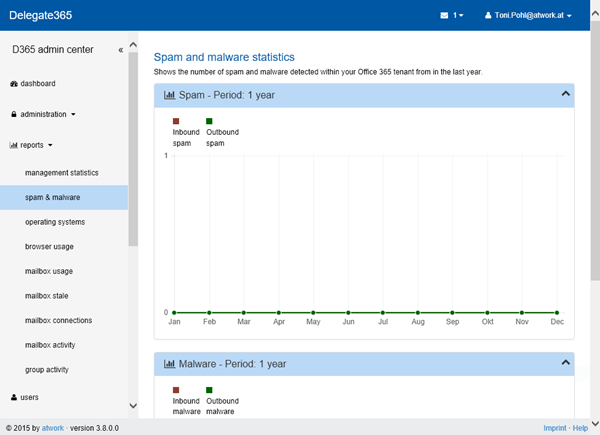Toggle Outbound spam legend series
The width and height of the screenshot is (600, 435).
click(222, 137)
